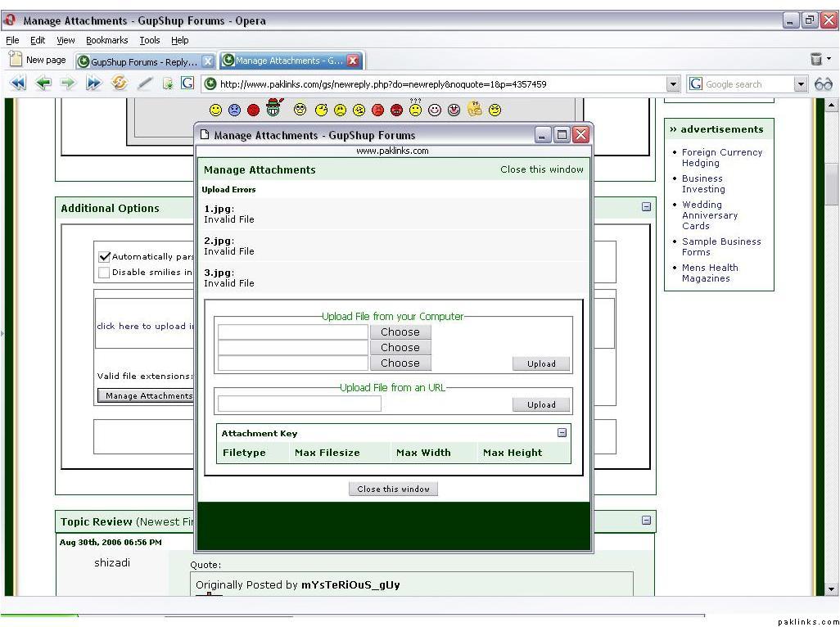This screenshot has height=627, width=840.
Task: Click the bottom 'Close this window' button
Action: [393, 489]
